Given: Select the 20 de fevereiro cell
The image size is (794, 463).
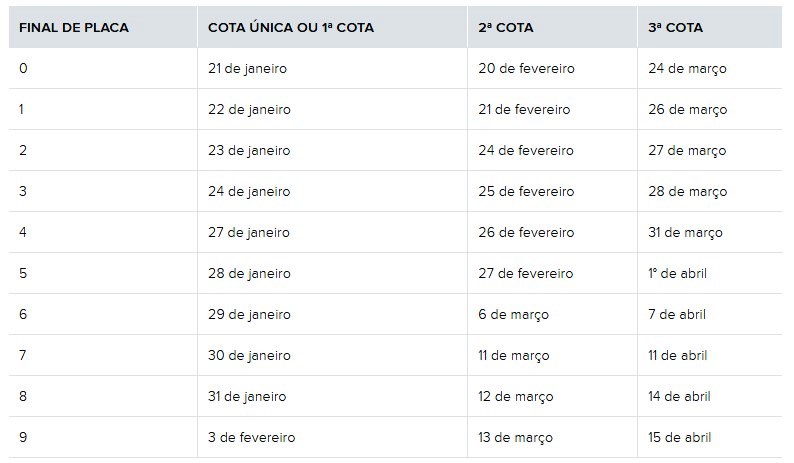Looking at the screenshot, I should [526, 69].
